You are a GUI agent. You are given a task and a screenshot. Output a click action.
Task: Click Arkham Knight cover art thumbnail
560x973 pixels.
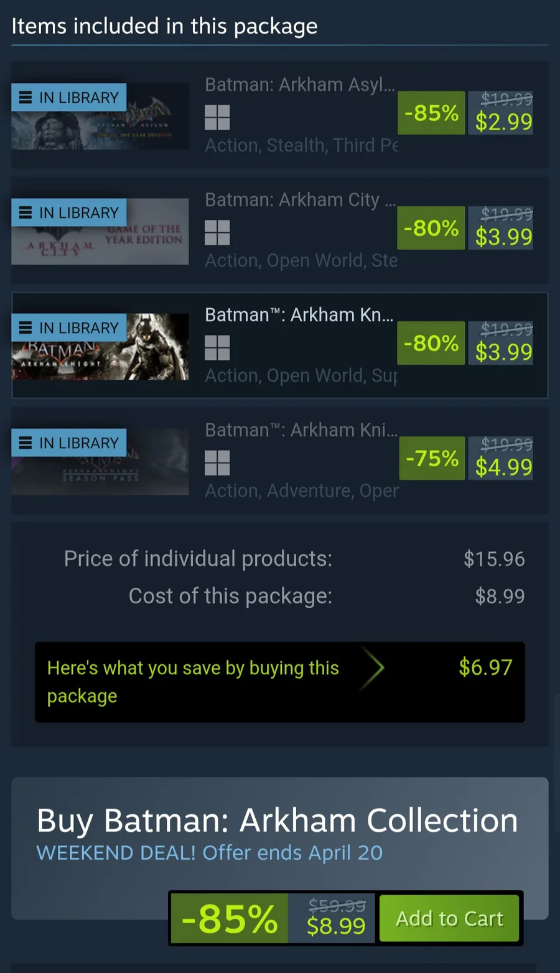[x=100, y=347]
